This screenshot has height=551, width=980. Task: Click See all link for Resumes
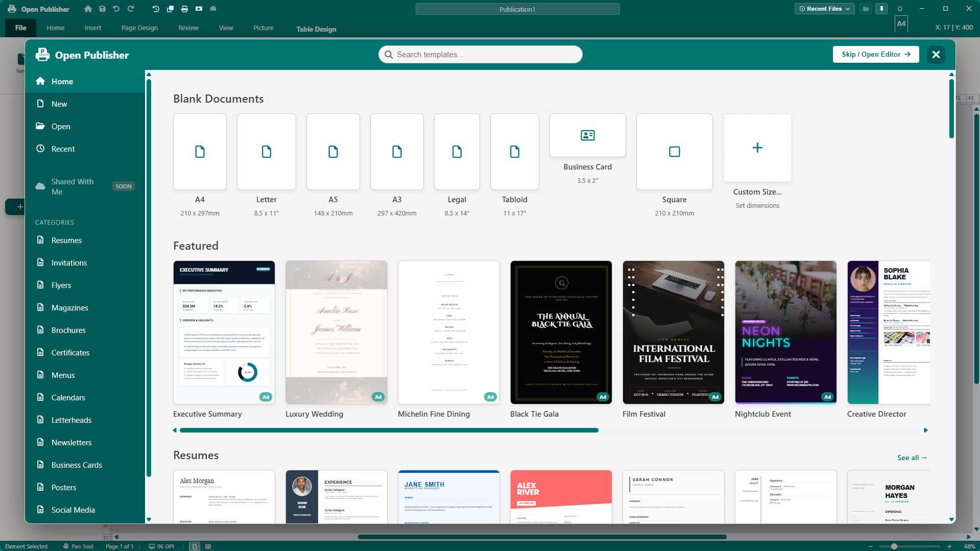point(912,458)
